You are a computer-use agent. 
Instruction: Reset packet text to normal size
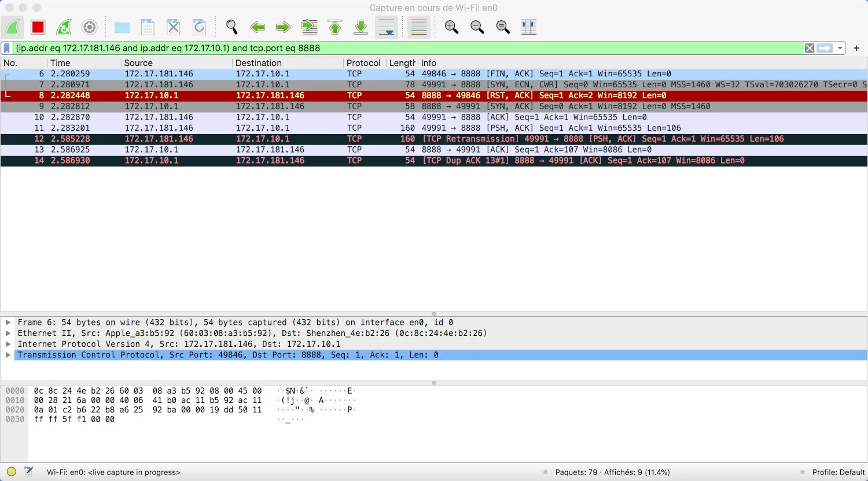pos(503,27)
